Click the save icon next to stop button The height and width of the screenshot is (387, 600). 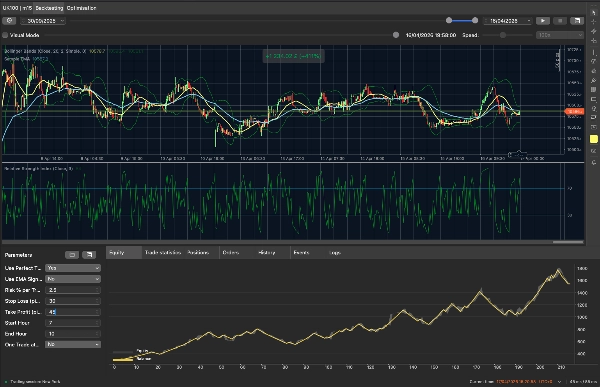(x=577, y=21)
